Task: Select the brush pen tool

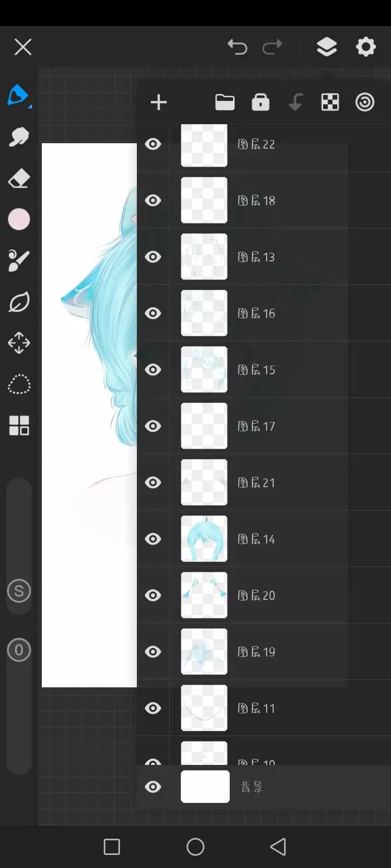Action: tap(19, 95)
